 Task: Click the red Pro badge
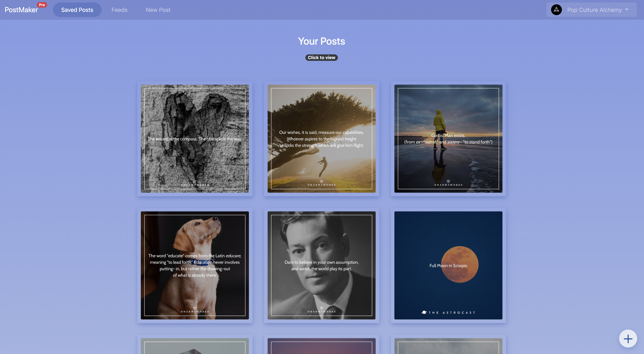pyautogui.click(x=42, y=4)
